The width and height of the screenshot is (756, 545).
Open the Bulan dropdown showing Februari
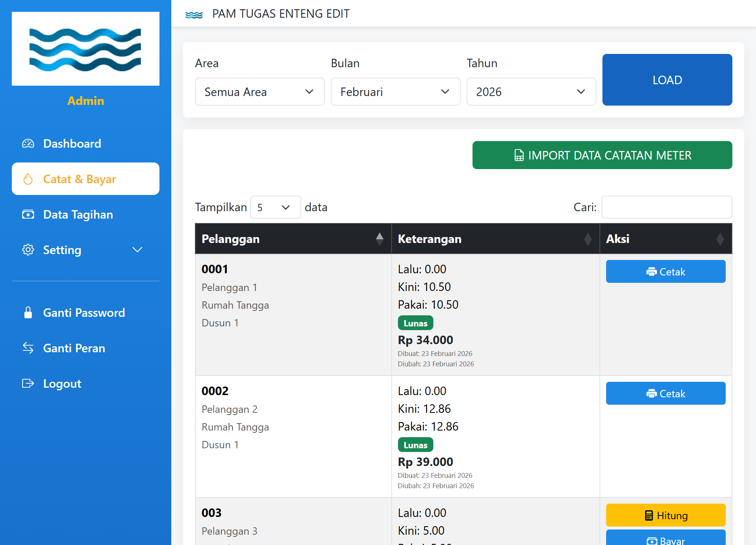[395, 92]
